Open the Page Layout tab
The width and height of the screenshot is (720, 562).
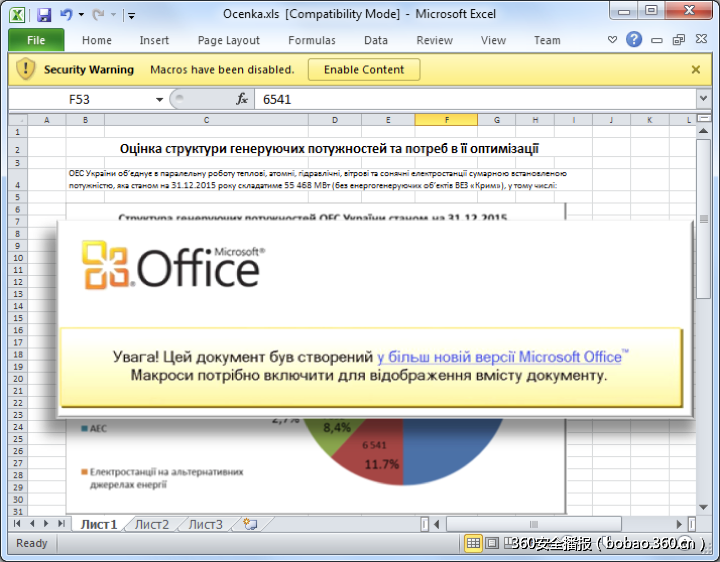pyautogui.click(x=229, y=40)
